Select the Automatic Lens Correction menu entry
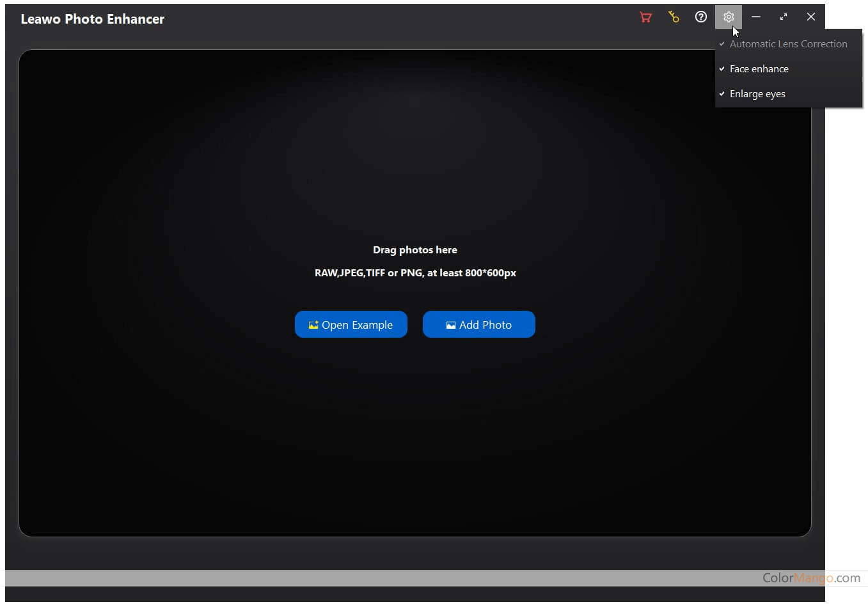 (x=788, y=44)
